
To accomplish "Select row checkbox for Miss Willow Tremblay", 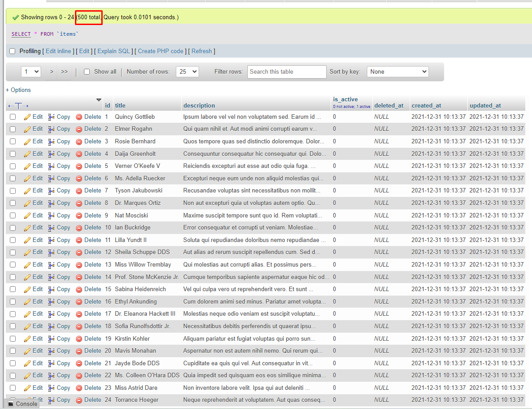I will (x=13, y=265).
